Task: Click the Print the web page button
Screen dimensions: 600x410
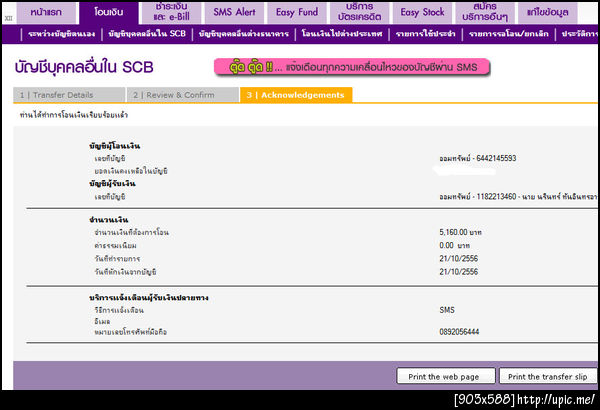Action: (x=446, y=376)
